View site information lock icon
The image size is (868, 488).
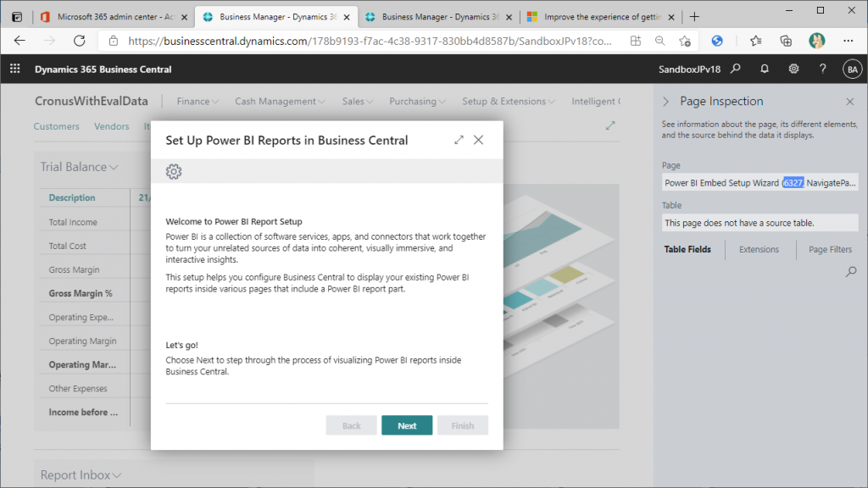114,41
